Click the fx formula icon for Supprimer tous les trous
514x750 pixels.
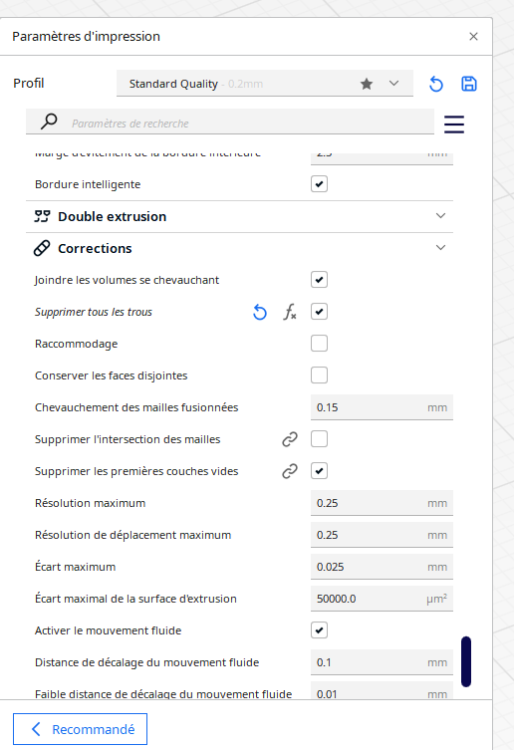[290, 312]
